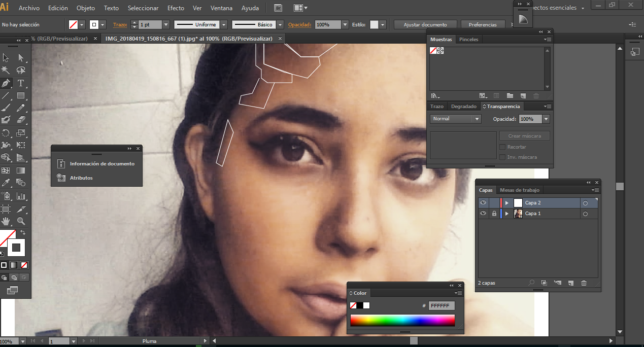The image size is (644, 347).
Task: Select the Lasso tool
Action: tap(21, 70)
